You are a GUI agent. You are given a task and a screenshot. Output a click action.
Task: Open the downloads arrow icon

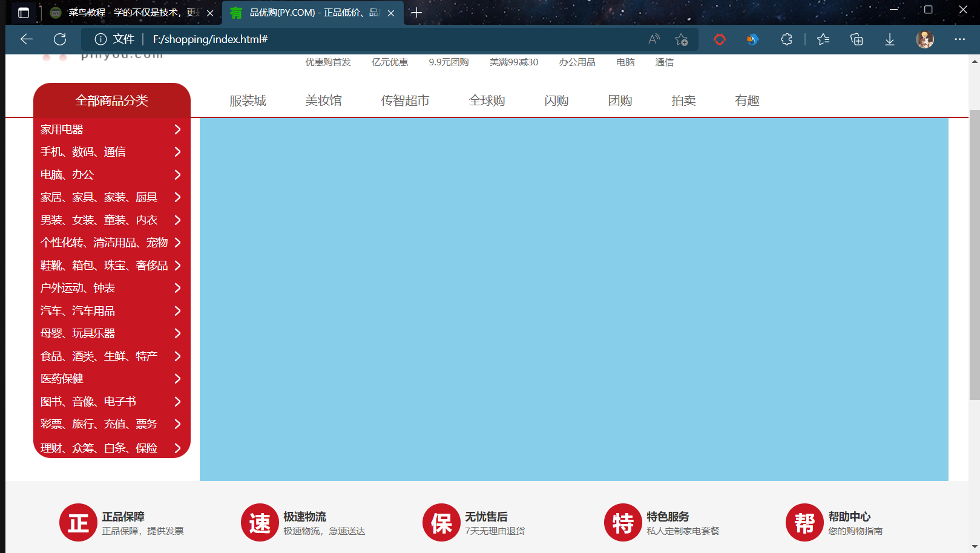point(889,39)
